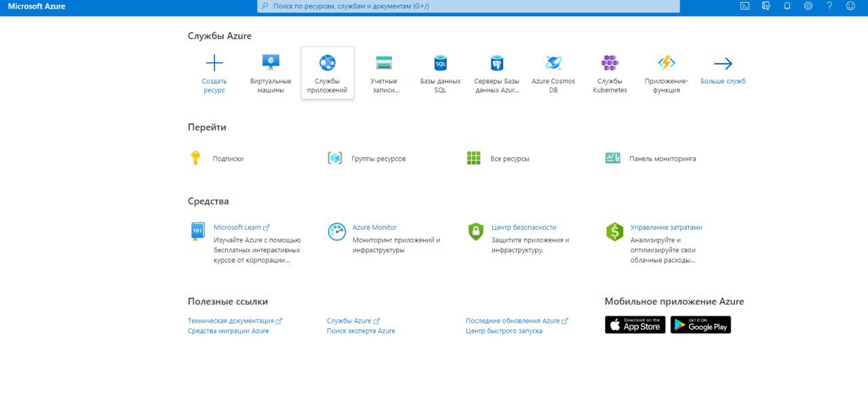This screenshot has width=868, height=396.
Task: Click the Базы данных SQL text label
Action: pos(441,85)
